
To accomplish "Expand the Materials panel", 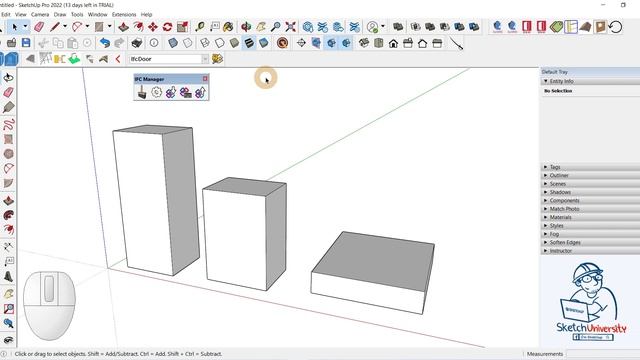I will pos(590,217).
